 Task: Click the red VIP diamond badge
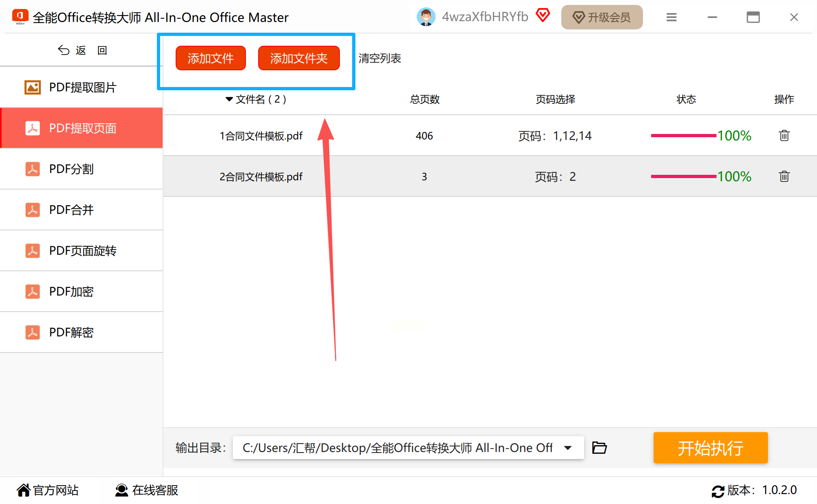click(543, 16)
